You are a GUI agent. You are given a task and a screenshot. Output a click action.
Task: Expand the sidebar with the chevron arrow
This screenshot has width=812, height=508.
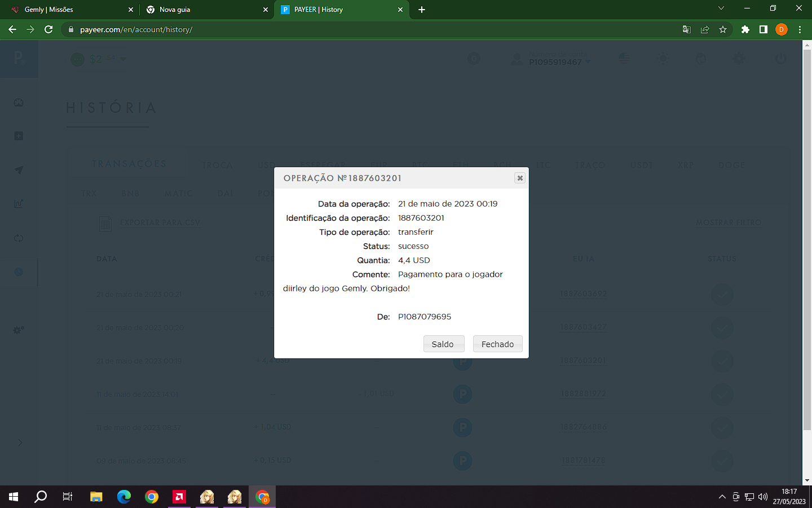click(x=20, y=443)
